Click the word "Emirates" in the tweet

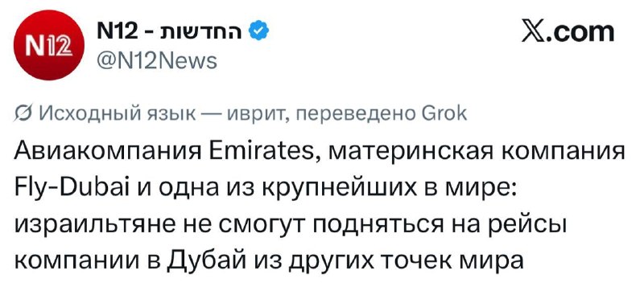click(264, 153)
